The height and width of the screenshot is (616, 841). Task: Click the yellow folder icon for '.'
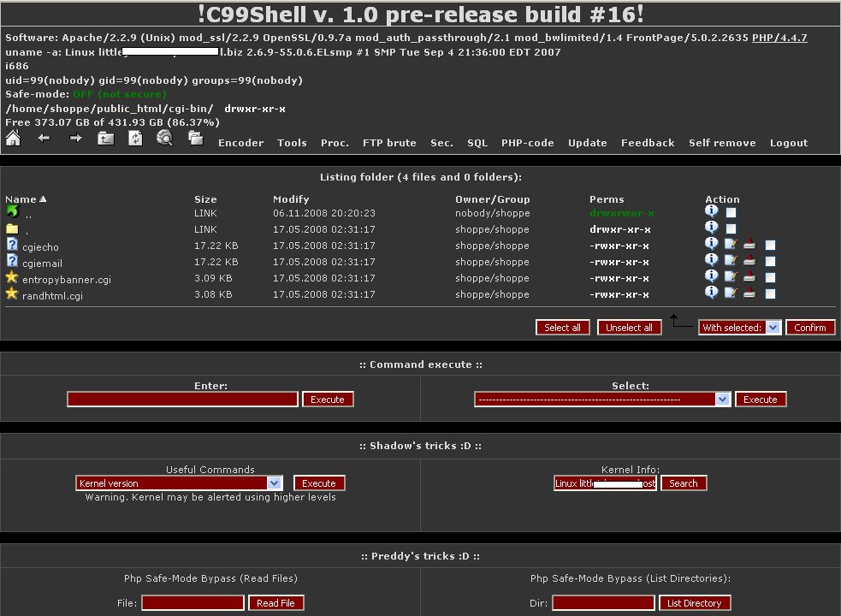12,229
